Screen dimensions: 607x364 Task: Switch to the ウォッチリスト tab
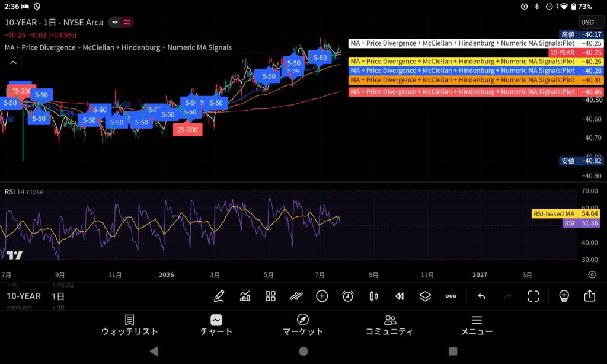pos(129,325)
